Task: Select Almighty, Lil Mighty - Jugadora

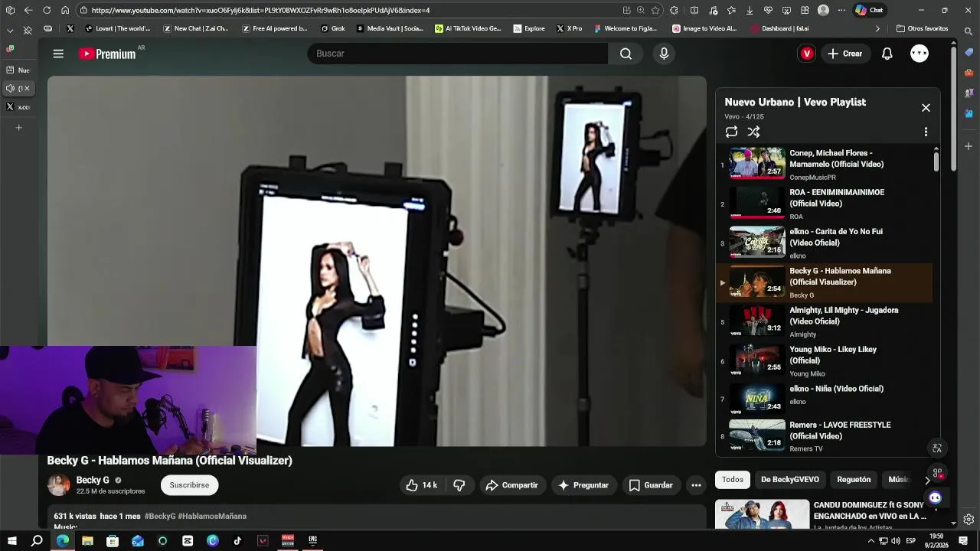Action: [x=824, y=321]
